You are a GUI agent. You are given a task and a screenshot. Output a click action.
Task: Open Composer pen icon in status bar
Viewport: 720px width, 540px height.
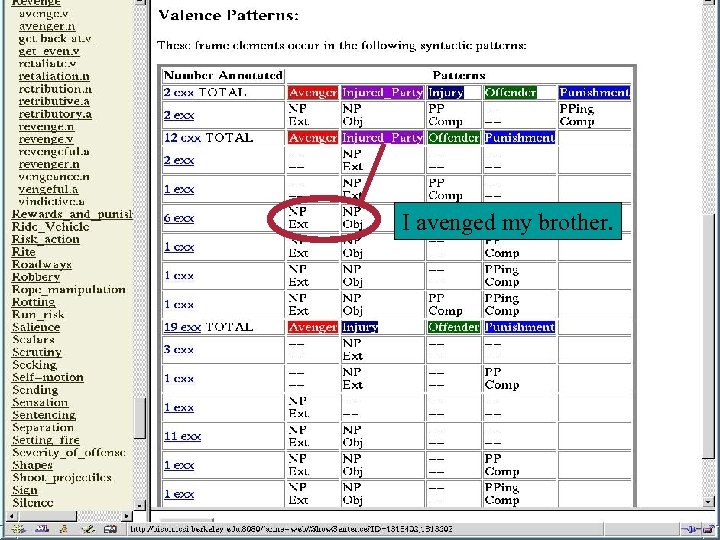pyautogui.click(x=87, y=529)
